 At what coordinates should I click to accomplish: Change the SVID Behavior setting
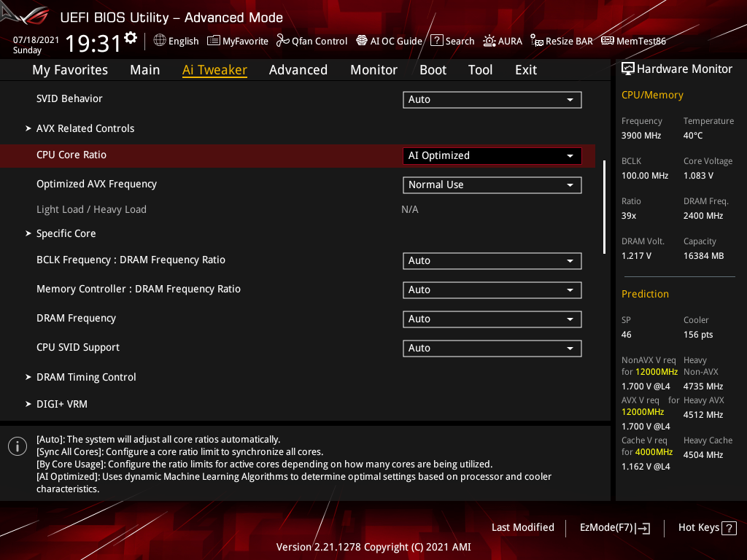click(492, 99)
